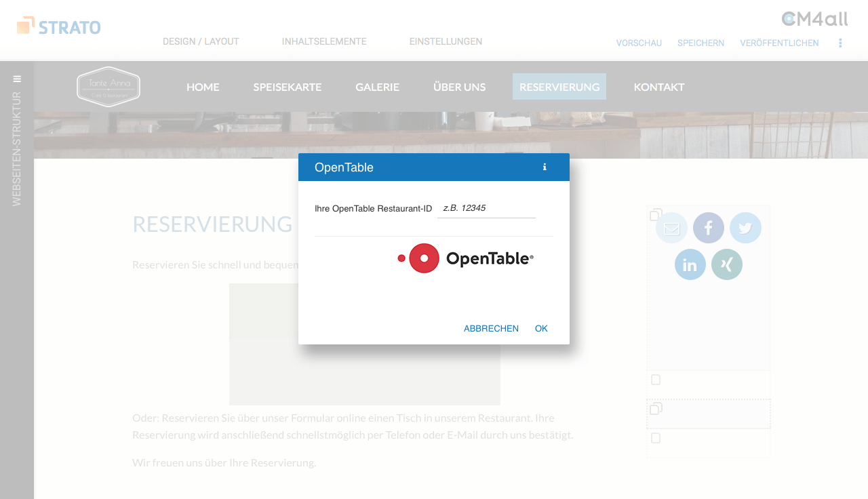Viewport: 868px width, 499px height.
Task: Click the RESERVIERUNG page heading
Action: tap(212, 224)
